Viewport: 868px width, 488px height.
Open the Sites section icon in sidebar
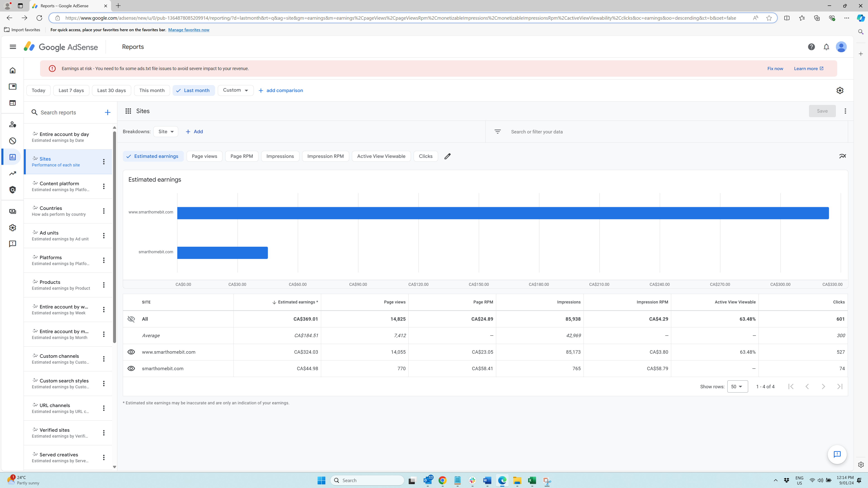(x=12, y=103)
